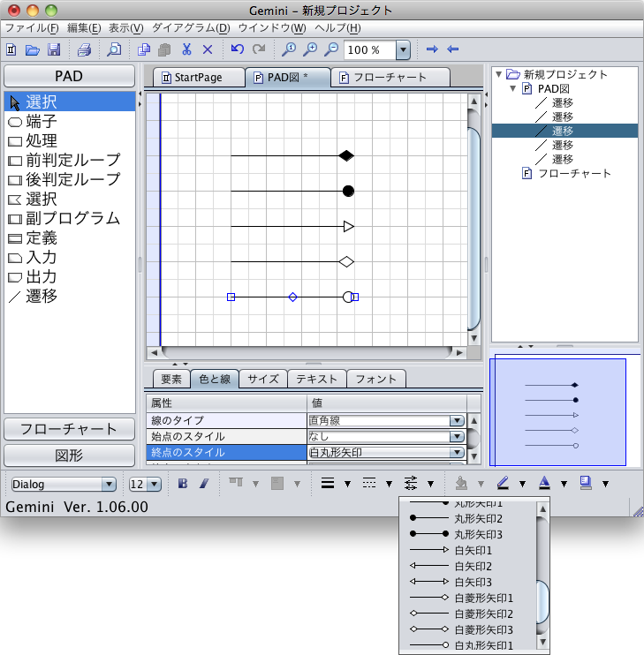Collapse the PAD図 tree node
The height and width of the screenshot is (655, 644).
(x=512, y=88)
